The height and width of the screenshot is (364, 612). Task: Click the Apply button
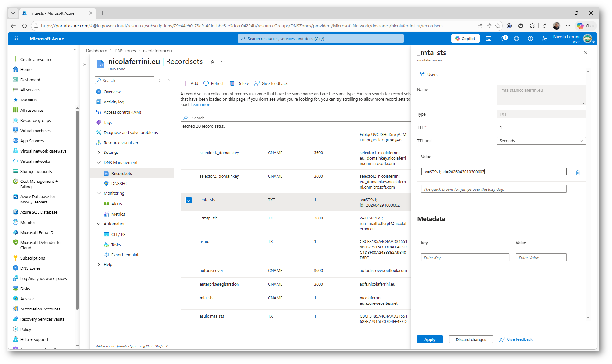click(430, 339)
